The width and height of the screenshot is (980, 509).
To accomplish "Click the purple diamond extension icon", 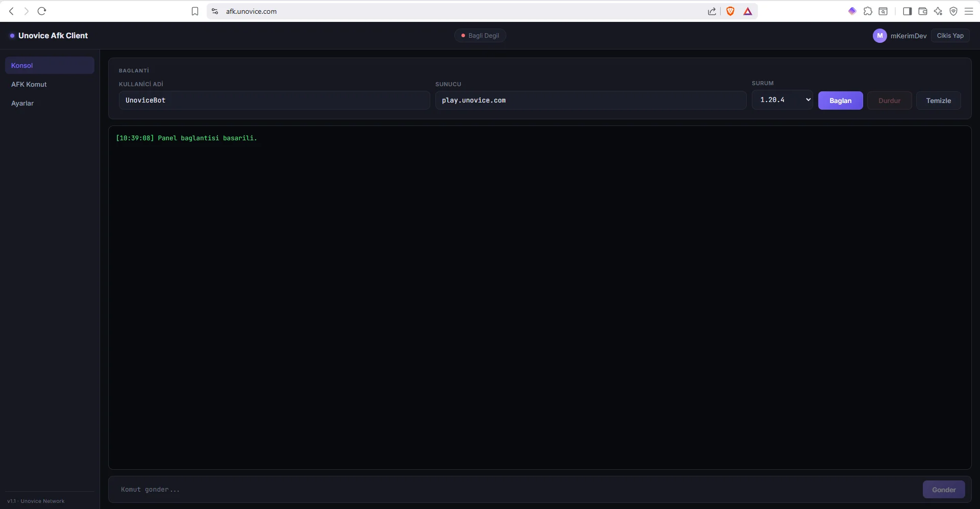I will (852, 11).
